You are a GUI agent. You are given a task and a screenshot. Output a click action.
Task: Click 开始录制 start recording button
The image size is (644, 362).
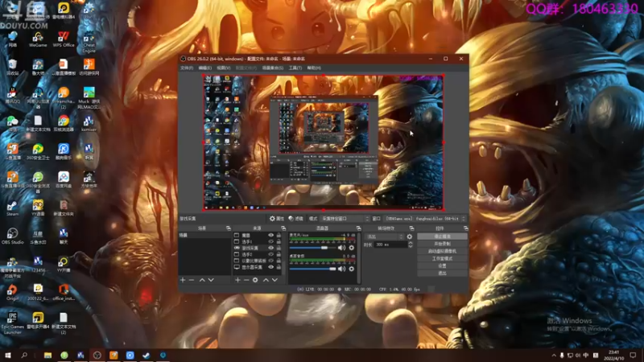tap(442, 244)
